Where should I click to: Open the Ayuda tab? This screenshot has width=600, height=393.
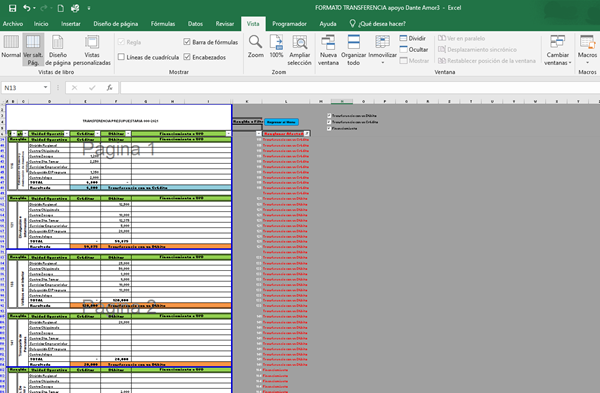click(x=328, y=24)
